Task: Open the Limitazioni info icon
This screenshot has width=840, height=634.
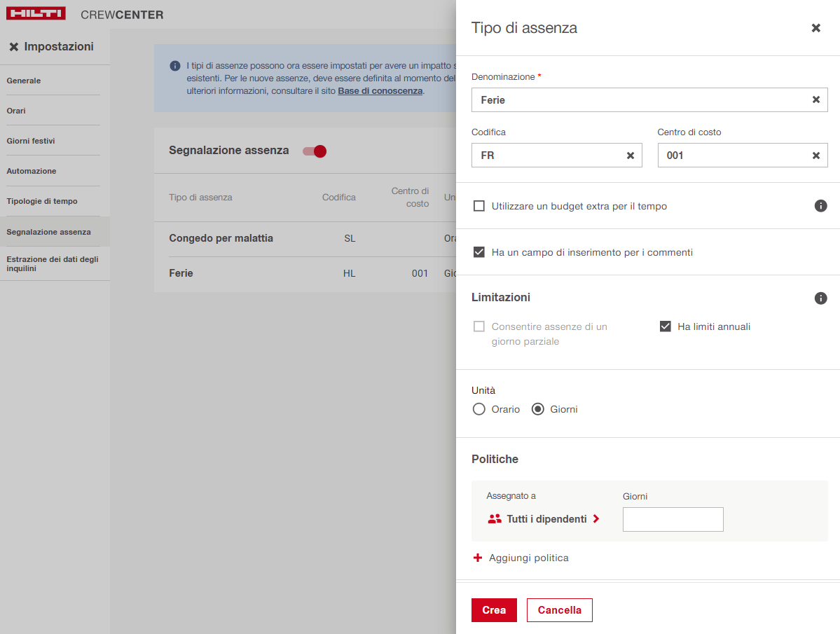Action: pos(820,298)
